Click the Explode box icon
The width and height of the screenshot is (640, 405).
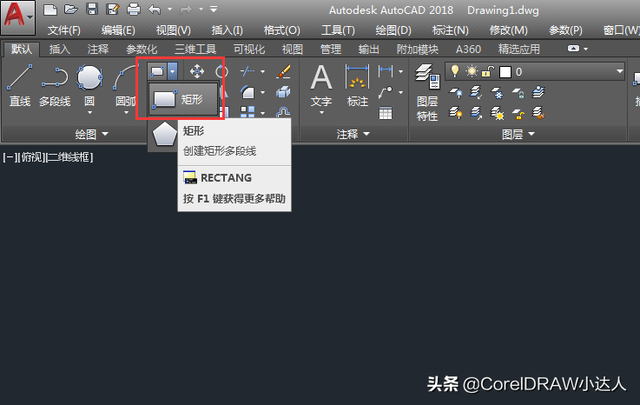pos(283,92)
